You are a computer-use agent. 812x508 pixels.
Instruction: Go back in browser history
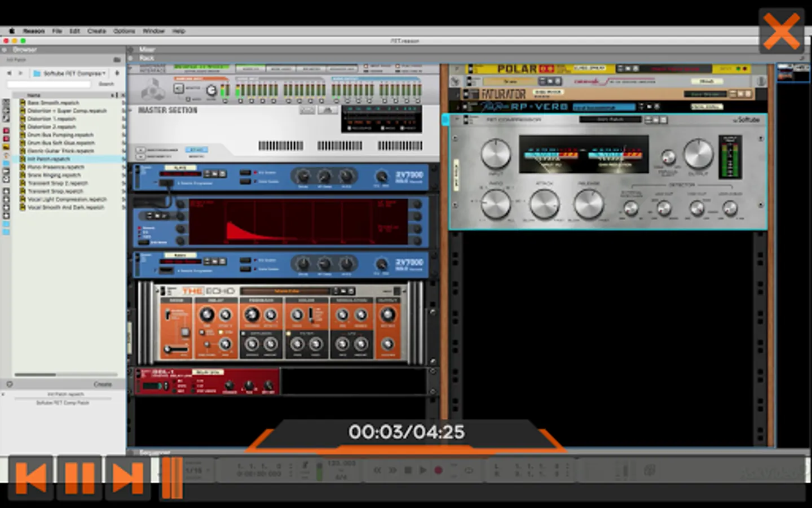pyautogui.click(x=9, y=73)
